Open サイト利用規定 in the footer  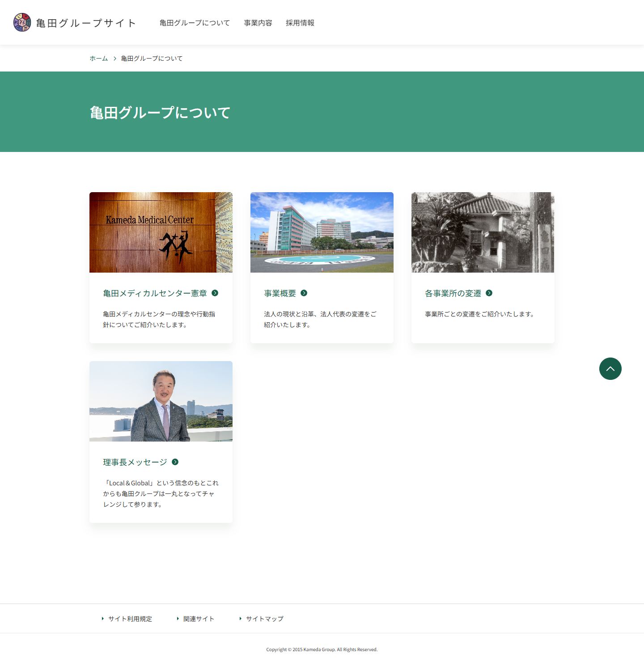tap(130, 619)
